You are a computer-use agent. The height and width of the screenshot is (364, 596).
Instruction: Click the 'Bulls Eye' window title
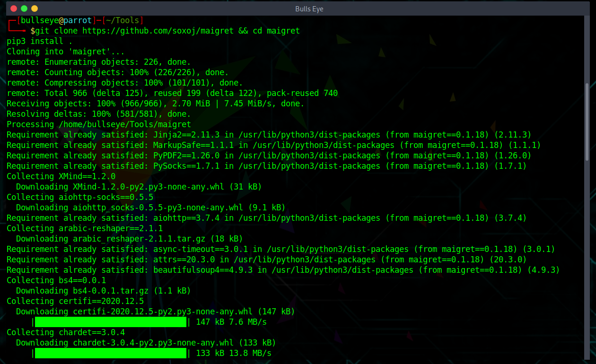tap(309, 9)
